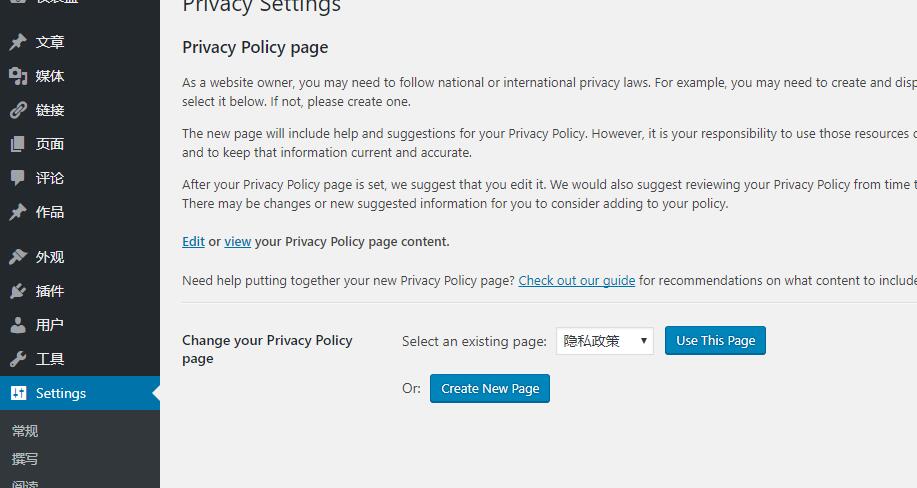Click the chain link icon for 链接
The height and width of the screenshot is (488, 917).
(18, 110)
